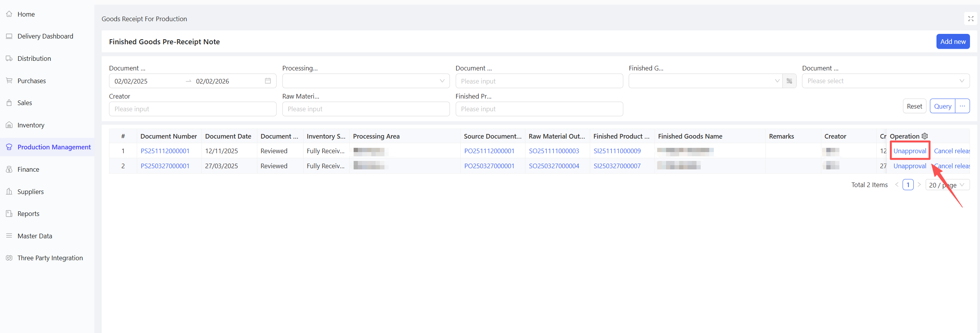Focus the Creator input field

point(192,109)
